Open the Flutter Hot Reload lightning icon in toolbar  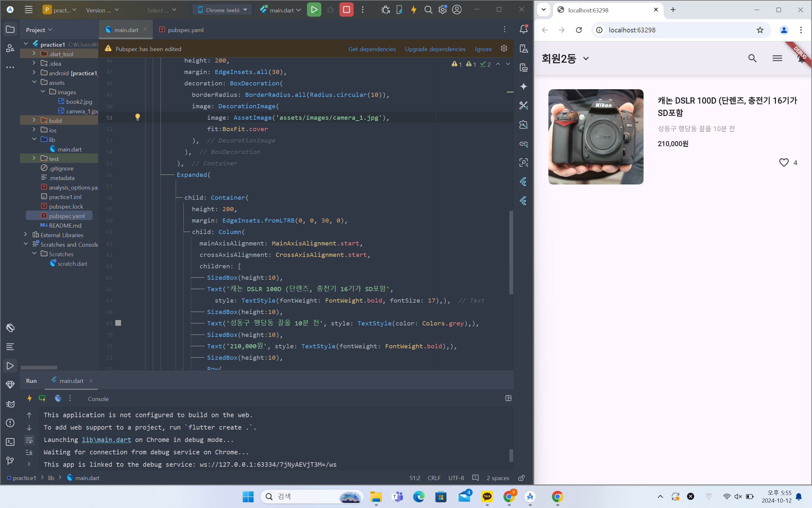[414, 10]
